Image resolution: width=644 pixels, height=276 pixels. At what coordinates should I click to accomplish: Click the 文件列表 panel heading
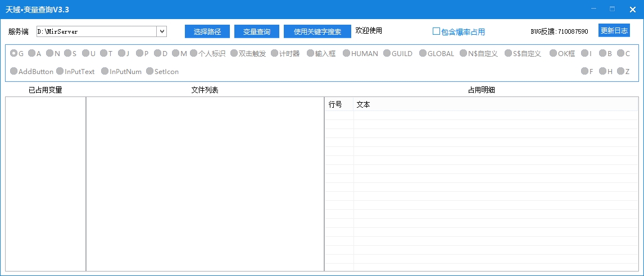(x=205, y=90)
